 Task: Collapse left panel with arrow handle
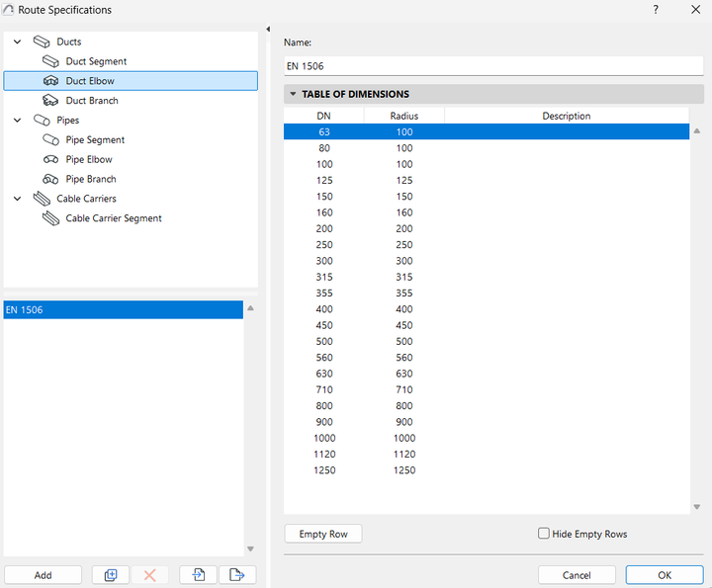[x=268, y=29]
